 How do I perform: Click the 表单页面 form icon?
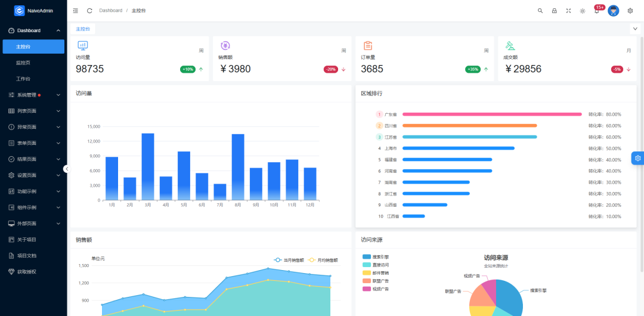[11, 143]
